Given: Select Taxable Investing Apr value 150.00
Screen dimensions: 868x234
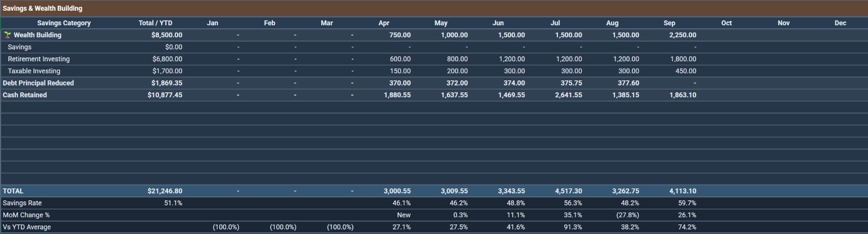Looking at the screenshot, I should [400, 71].
